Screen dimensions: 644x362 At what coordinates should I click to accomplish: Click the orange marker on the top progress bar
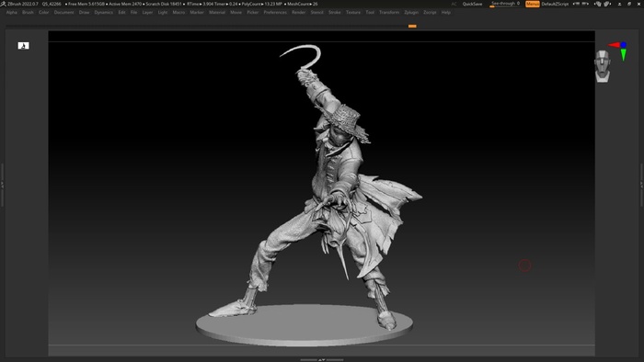412,27
